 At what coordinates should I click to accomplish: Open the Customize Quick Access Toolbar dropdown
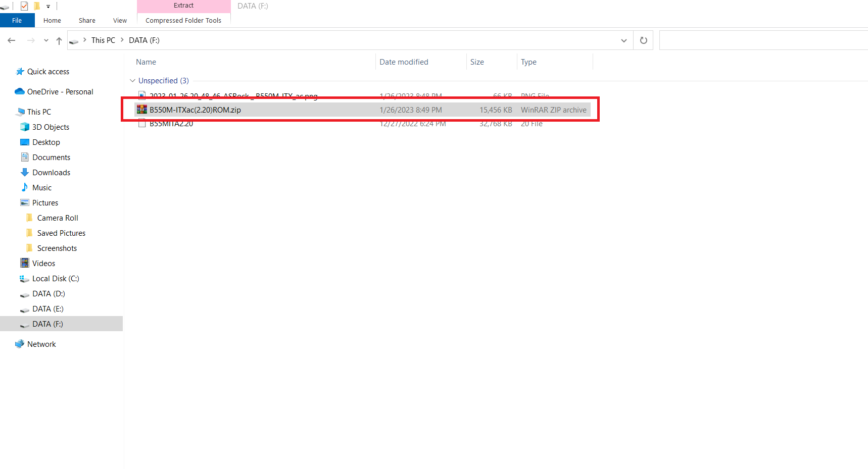click(x=48, y=6)
